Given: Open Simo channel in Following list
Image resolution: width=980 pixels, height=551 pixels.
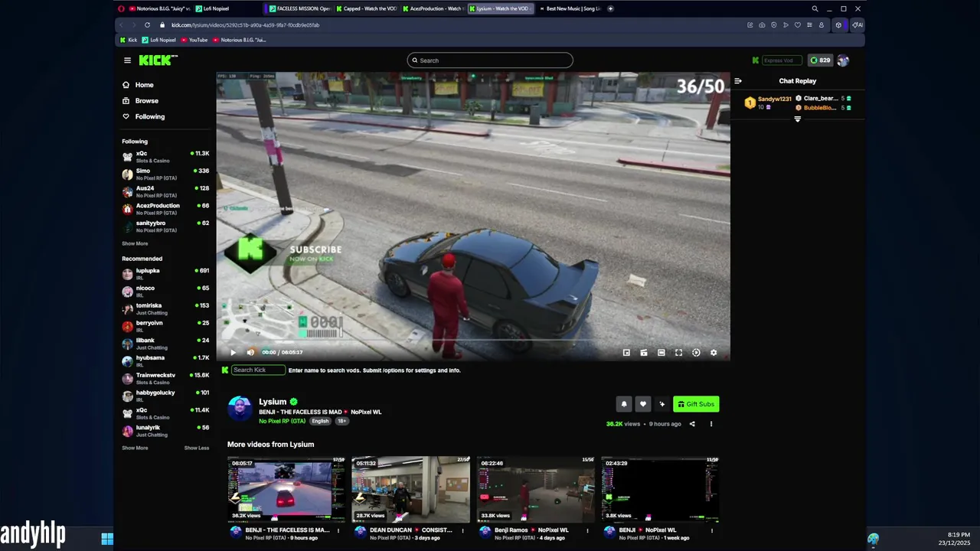Looking at the screenshot, I should pyautogui.click(x=165, y=174).
